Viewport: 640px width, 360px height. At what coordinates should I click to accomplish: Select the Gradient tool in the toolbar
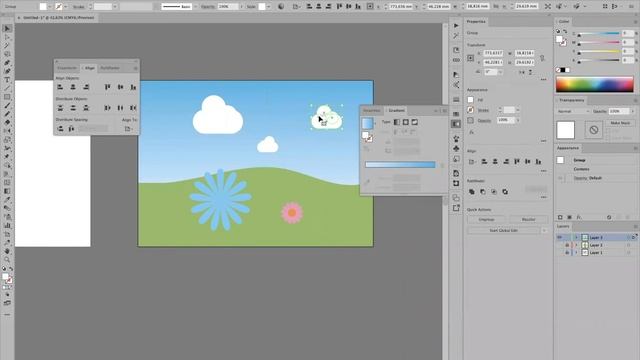(7, 191)
